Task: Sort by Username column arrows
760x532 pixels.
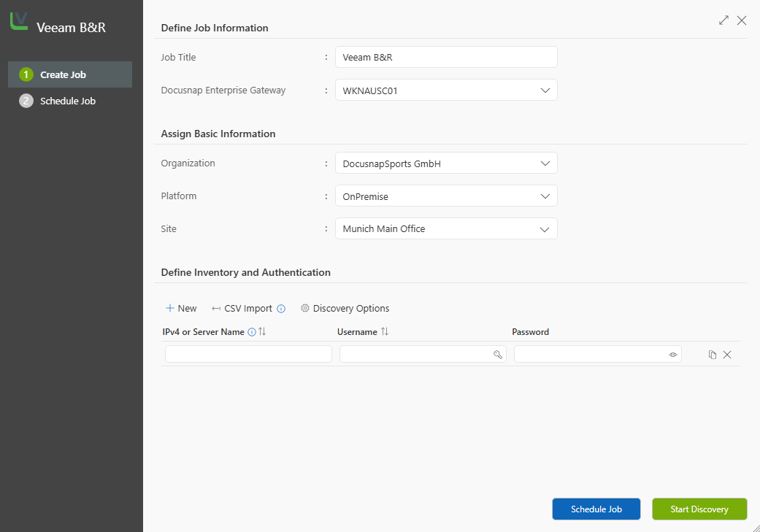Action: [385, 332]
